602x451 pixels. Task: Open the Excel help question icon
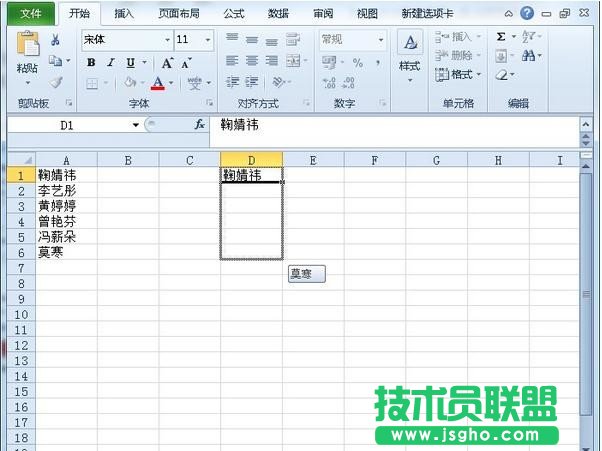coord(527,13)
